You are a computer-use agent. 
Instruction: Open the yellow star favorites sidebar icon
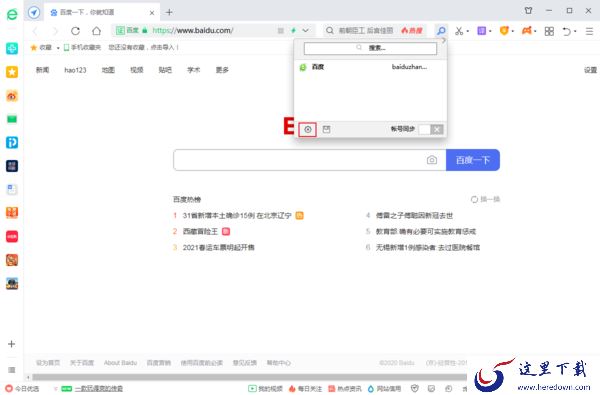pos(12,72)
